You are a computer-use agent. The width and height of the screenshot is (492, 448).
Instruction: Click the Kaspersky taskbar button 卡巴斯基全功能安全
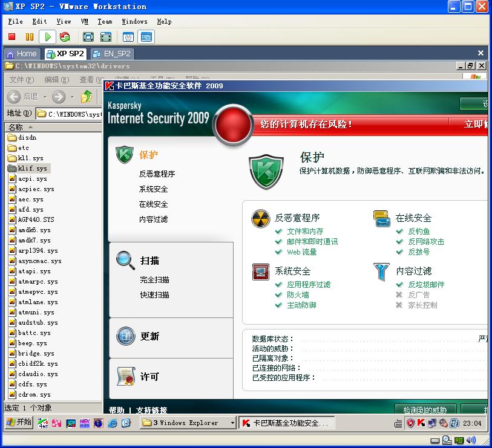pos(287,423)
